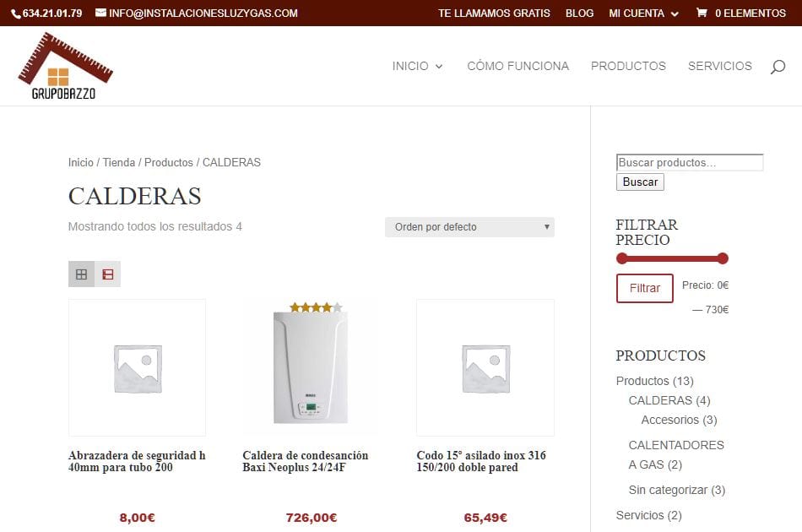Open the PRODUCTOS menu item
Screen dimensions: 802x532
point(628,66)
